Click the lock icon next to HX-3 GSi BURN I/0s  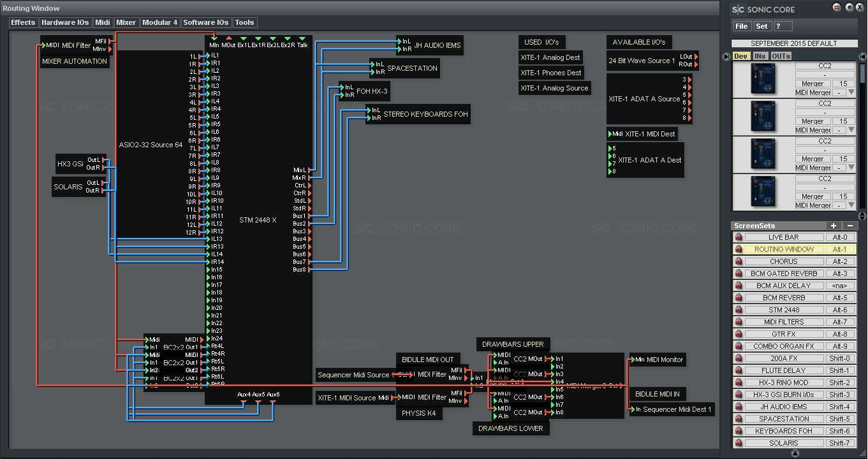tap(739, 395)
